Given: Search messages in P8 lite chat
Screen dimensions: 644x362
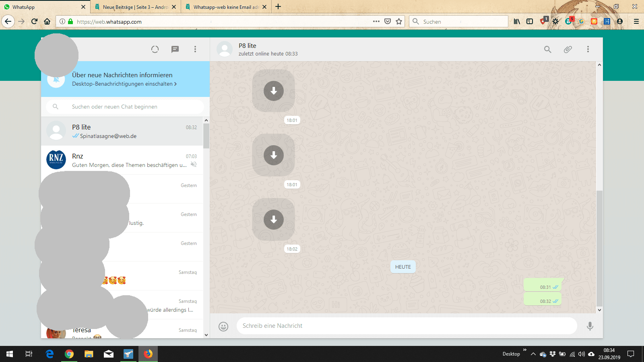Looking at the screenshot, I should pos(548,49).
